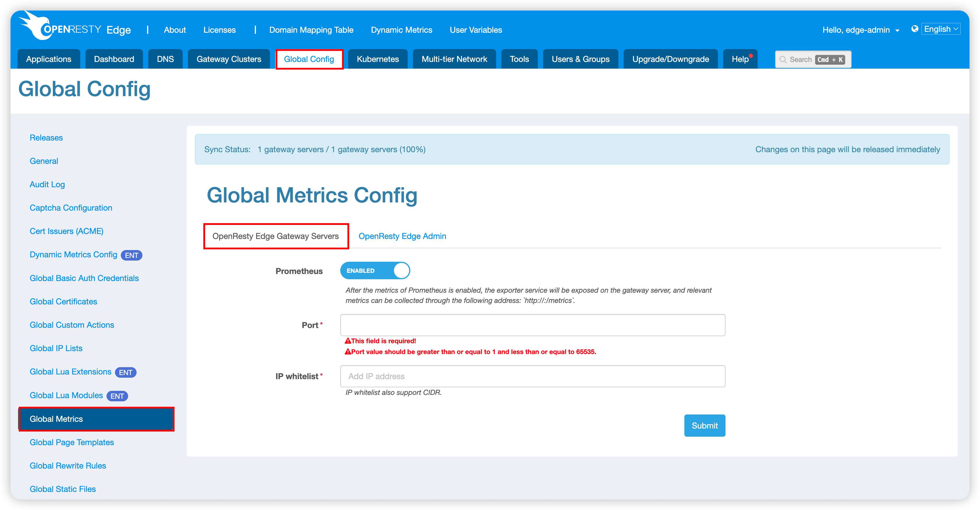Expand the Hello, edge-admin user menu
The height and width of the screenshot is (510, 980).
click(861, 30)
